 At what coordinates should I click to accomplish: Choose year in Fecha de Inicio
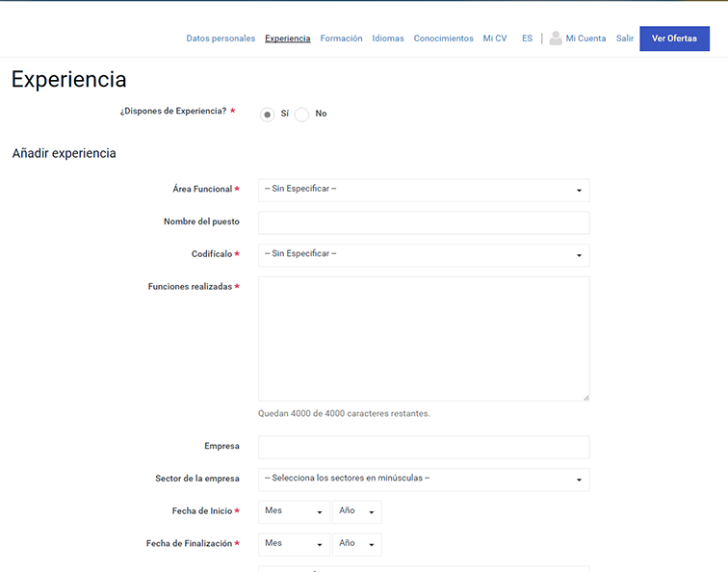point(356,511)
